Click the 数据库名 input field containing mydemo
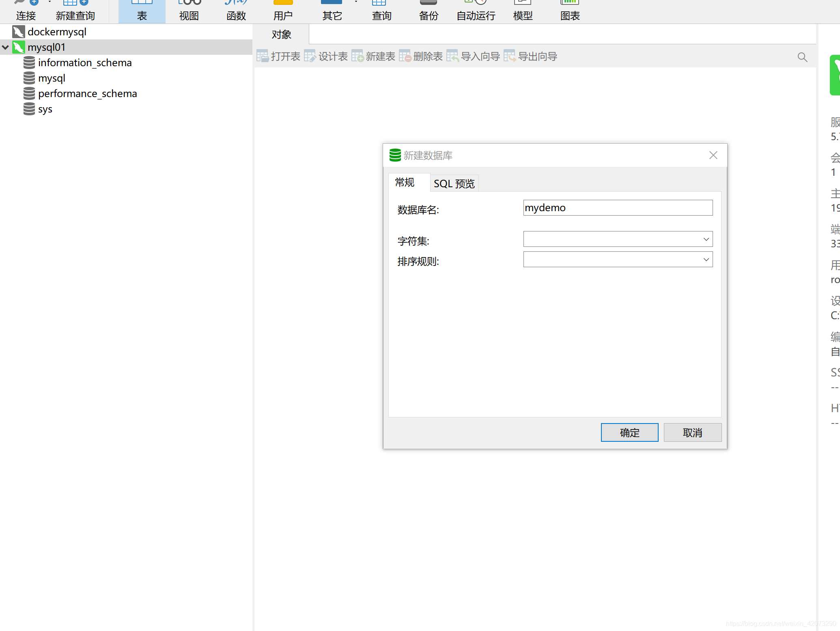The height and width of the screenshot is (631, 840). 618,208
